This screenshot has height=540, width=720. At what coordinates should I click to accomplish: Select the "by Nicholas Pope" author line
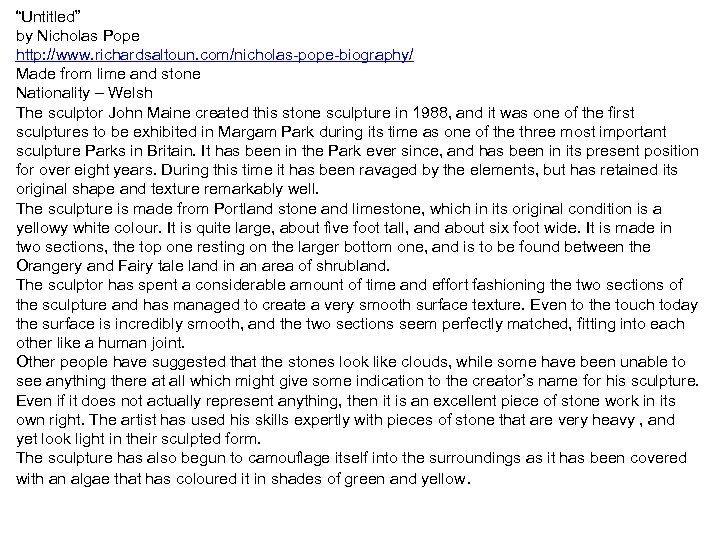(x=78, y=35)
